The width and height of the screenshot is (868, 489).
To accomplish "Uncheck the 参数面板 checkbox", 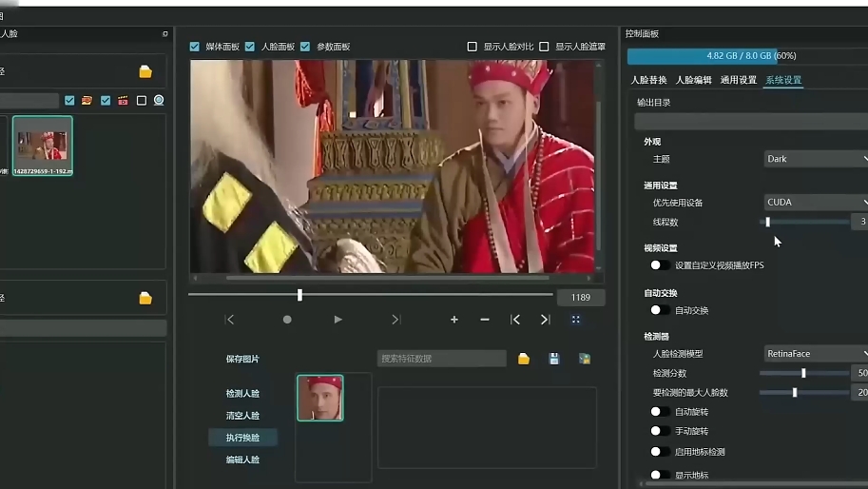I will coord(305,47).
